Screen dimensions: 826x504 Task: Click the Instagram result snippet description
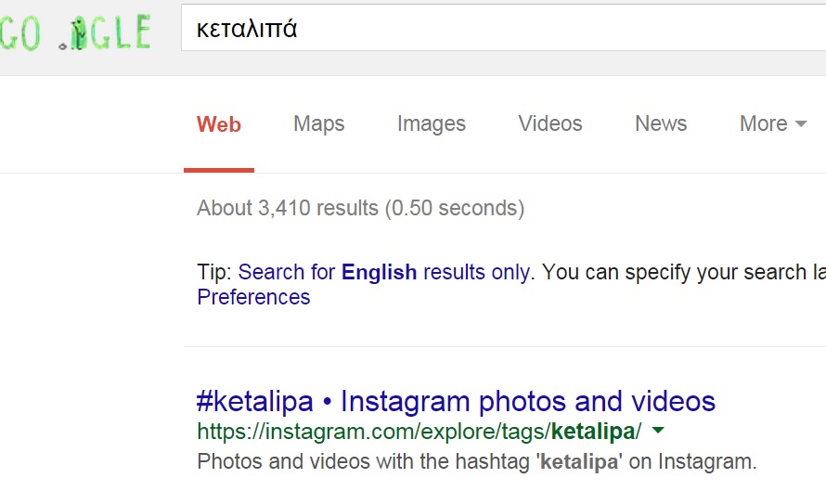click(x=477, y=462)
